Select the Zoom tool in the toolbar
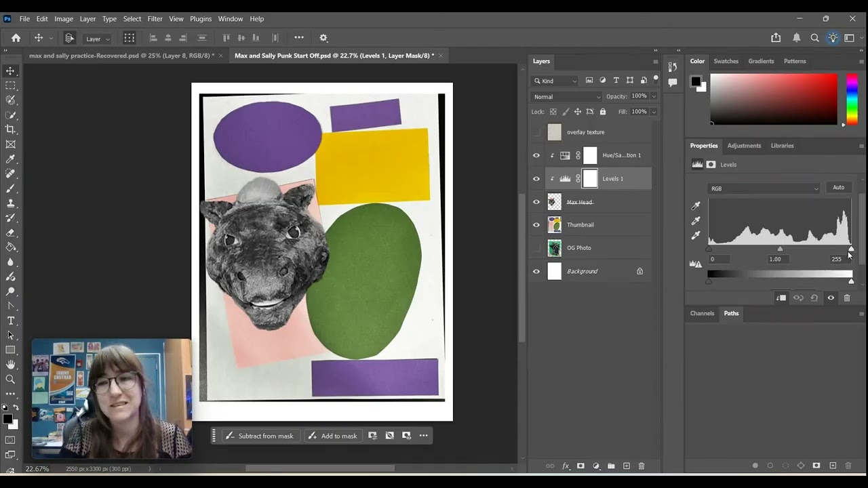 pos(10,380)
